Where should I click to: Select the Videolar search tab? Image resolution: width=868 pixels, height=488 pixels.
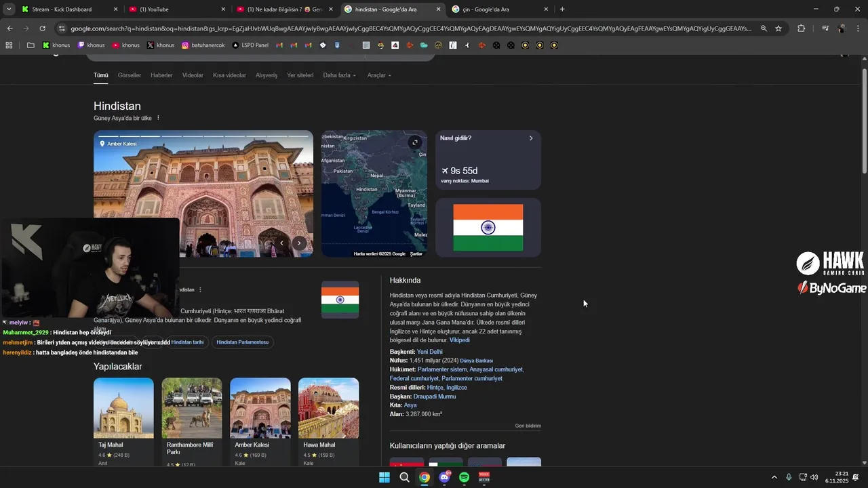tap(193, 75)
